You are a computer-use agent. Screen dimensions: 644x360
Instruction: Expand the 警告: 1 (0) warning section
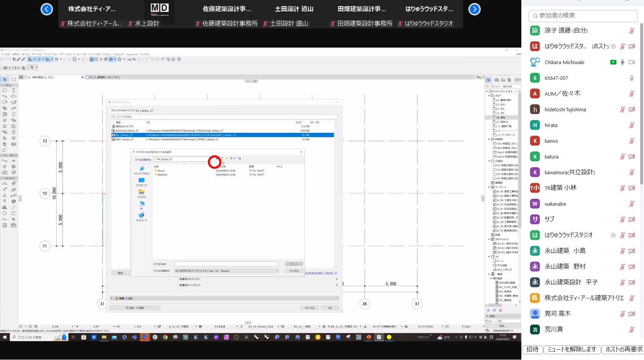click(112, 298)
